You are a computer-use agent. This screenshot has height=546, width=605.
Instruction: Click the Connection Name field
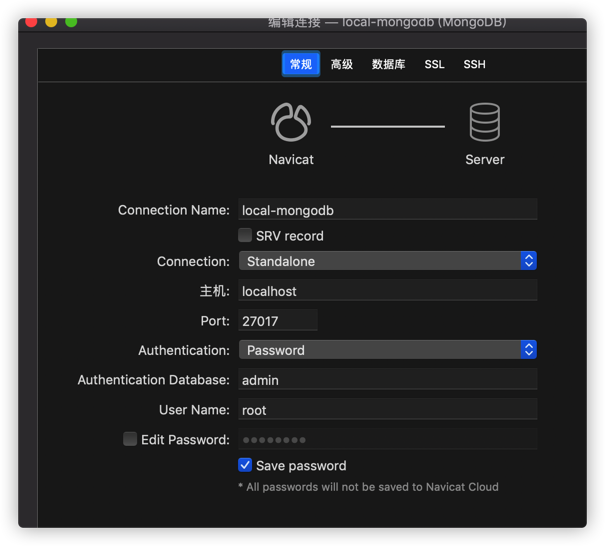(388, 210)
